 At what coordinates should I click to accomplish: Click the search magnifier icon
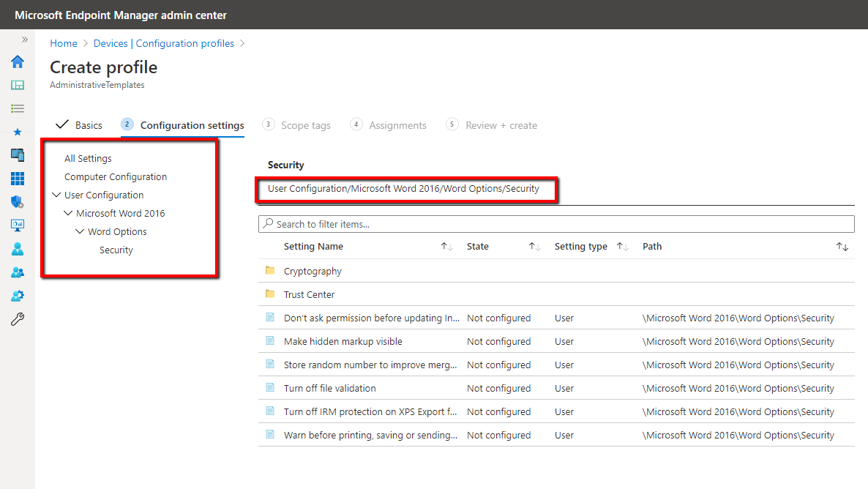(x=268, y=224)
